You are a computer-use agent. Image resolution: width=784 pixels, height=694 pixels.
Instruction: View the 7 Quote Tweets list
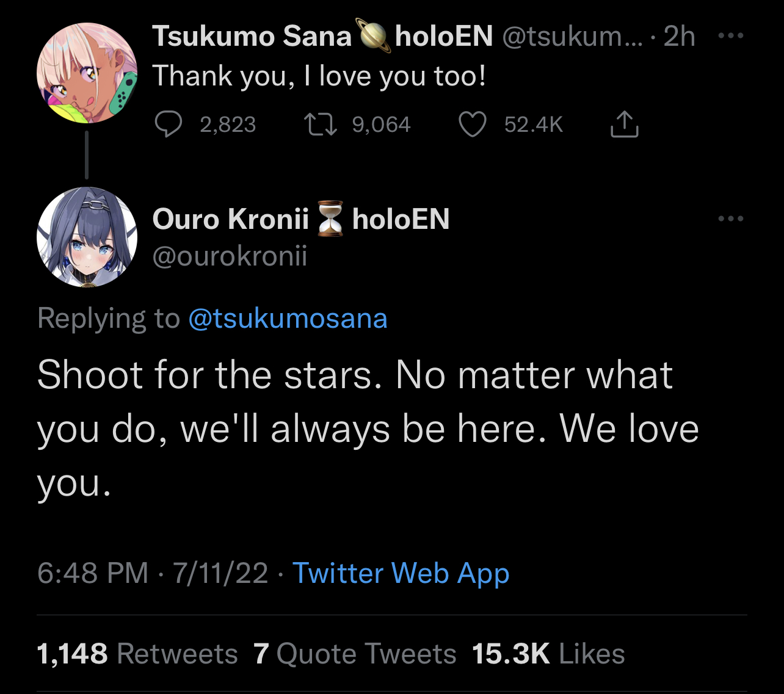(355, 654)
